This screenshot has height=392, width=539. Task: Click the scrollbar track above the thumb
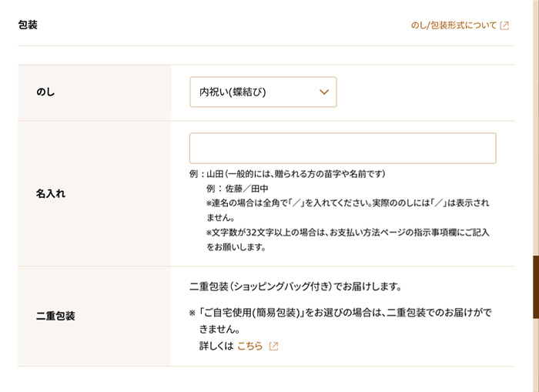coord(536,127)
